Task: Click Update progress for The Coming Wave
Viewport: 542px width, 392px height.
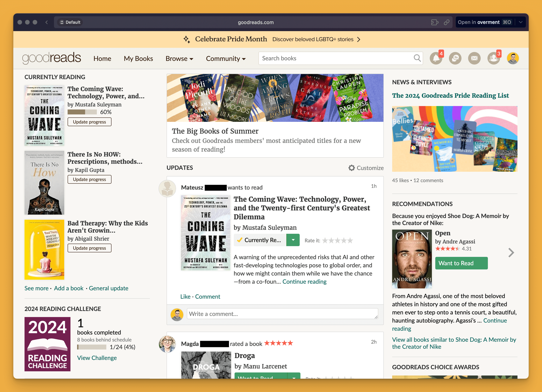Action: pos(89,122)
